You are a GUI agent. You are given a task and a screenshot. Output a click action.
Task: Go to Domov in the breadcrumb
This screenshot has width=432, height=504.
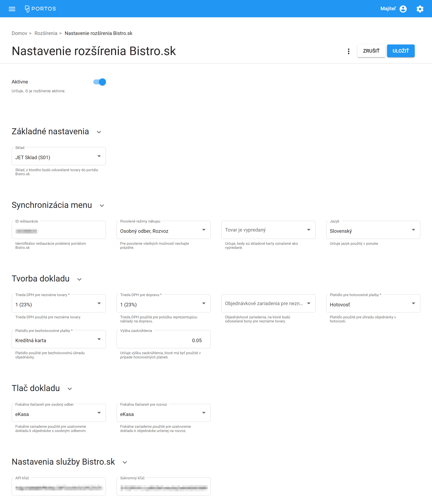pyautogui.click(x=19, y=33)
